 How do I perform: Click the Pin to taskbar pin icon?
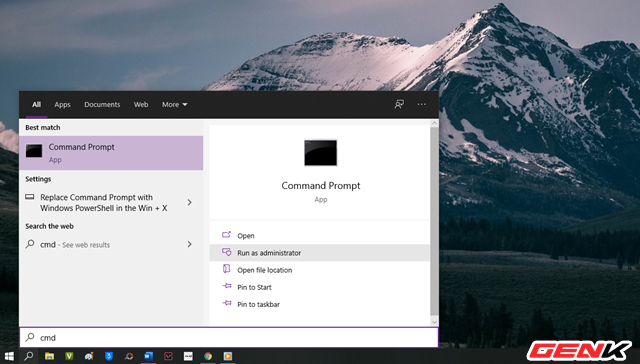pos(227,303)
